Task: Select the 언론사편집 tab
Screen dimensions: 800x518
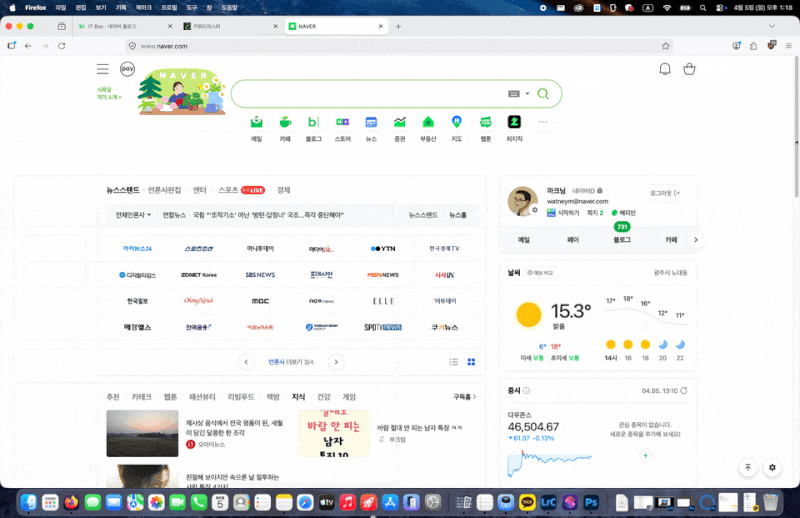Action: tap(164, 190)
